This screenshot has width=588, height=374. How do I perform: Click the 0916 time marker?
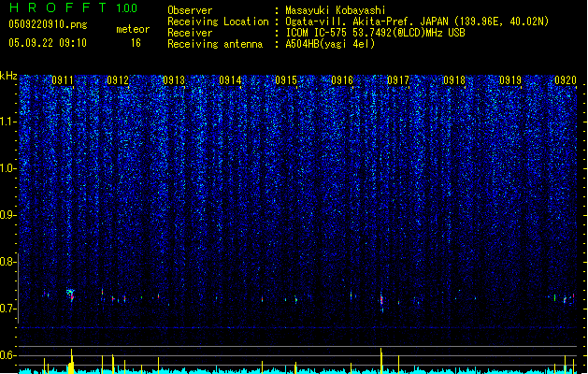point(342,80)
